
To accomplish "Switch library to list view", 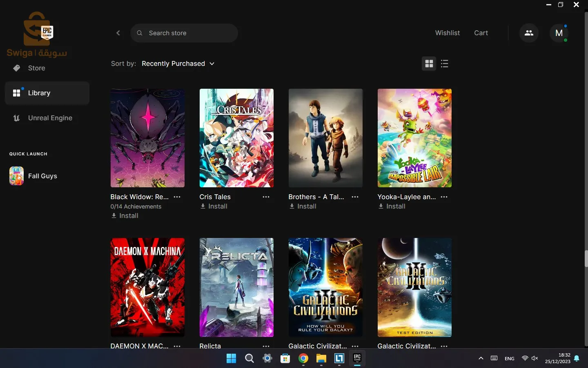I will click(445, 64).
